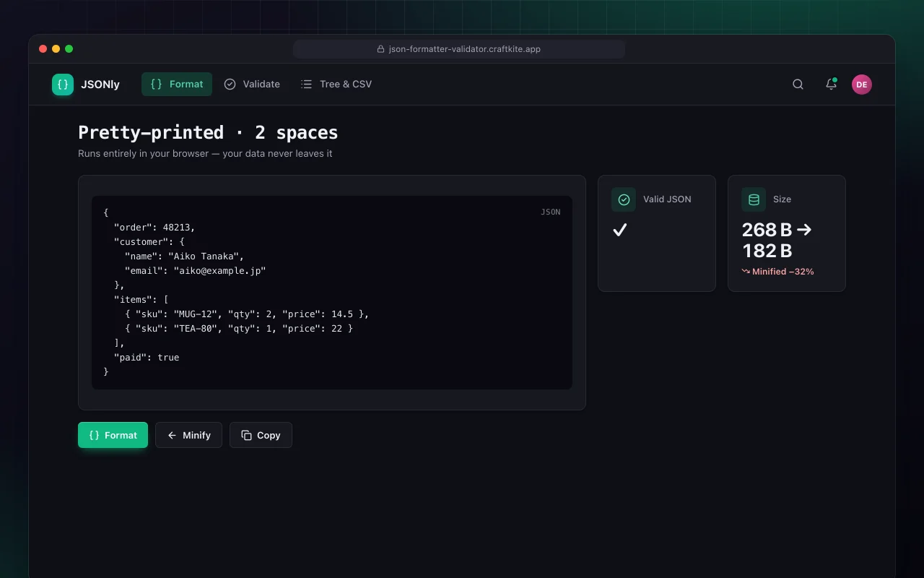Click the URL address bar
Viewport: 924px width, 578px height.
[459, 49]
